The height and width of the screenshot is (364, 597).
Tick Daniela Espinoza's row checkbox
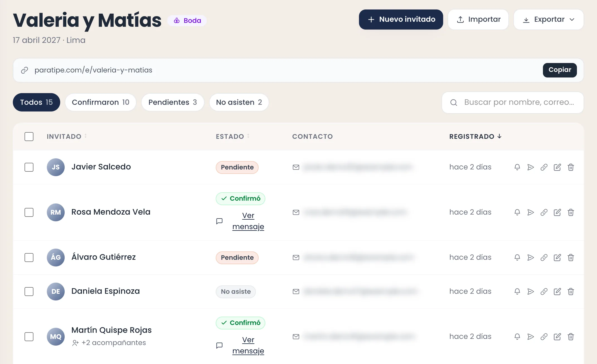29,292
